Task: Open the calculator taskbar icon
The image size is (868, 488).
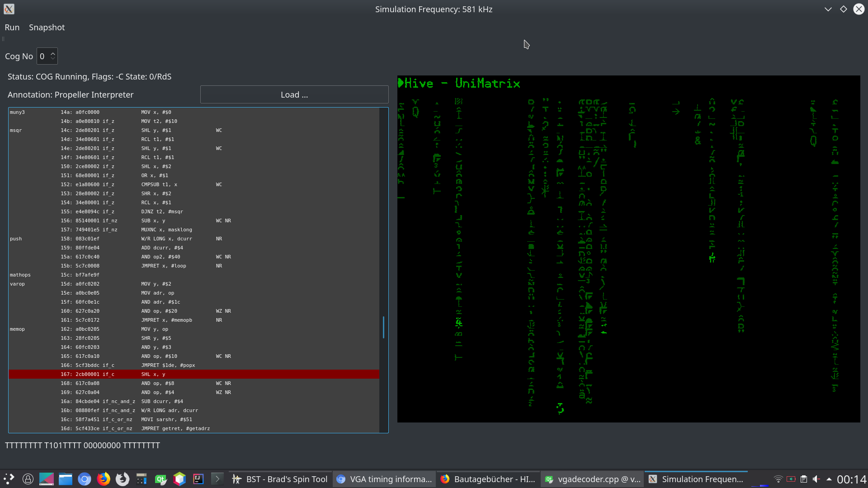Action: point(142,479)
